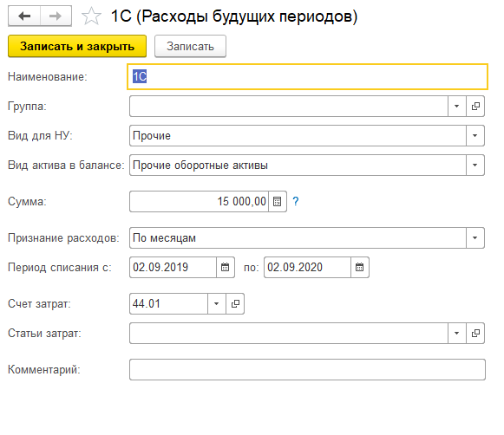The image size is (504, 435).
Task: Expand the Признание расходов dropdown
Action: point(475,238)
